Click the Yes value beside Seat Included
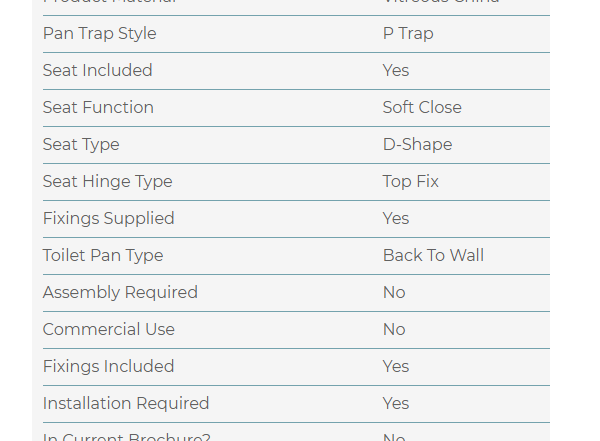The height and width of the screenshot is (441, 600). [x=396, y=71]
